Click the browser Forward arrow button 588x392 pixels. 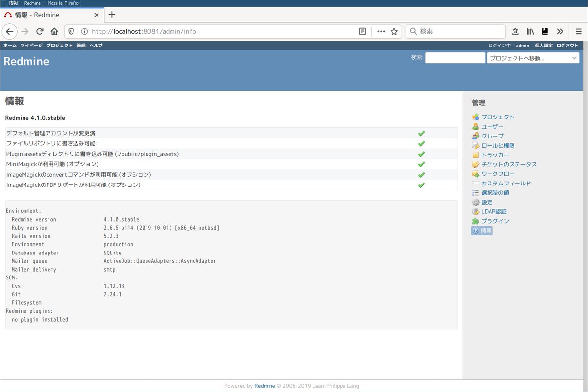click(x=25, y=31)
